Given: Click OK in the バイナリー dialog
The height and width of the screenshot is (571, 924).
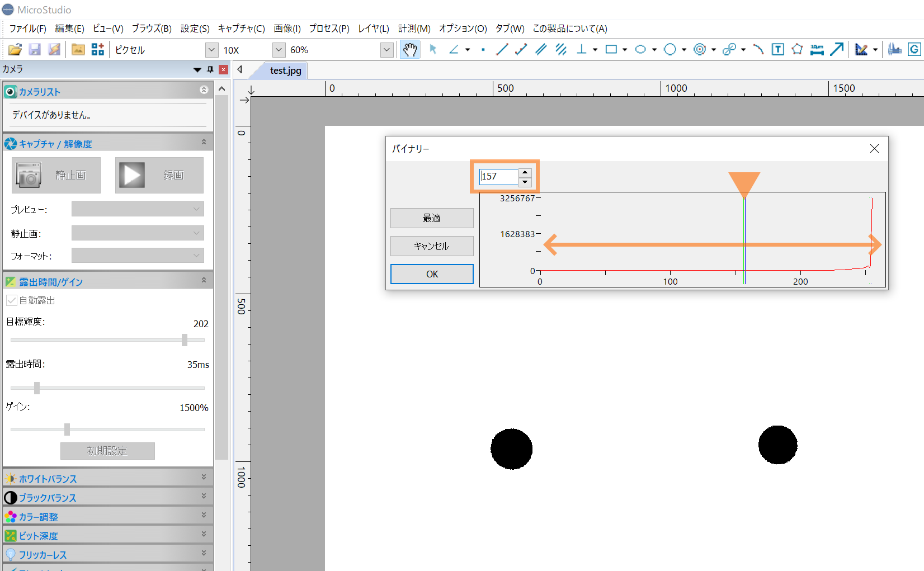Looking at the screenshot, I should (432, 274).
